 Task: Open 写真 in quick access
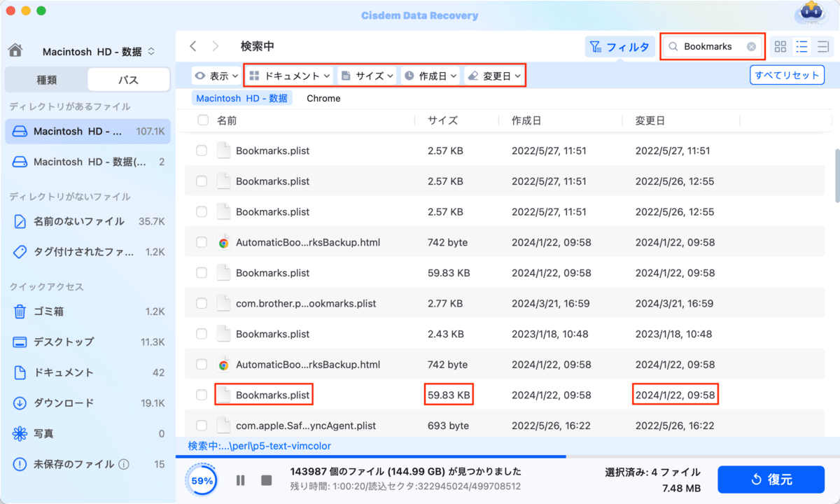(x=88, y=433)
